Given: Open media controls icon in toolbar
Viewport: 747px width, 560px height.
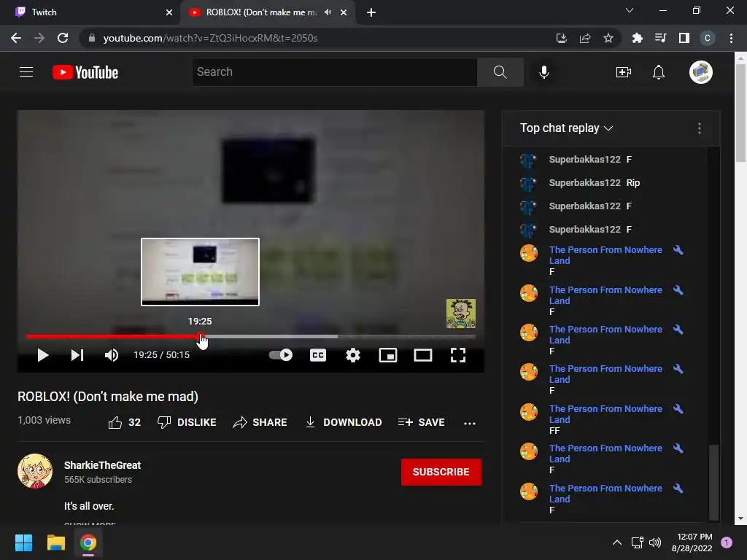Looking at the screenshot, I should pyautogui.click(x=660, y=38).
